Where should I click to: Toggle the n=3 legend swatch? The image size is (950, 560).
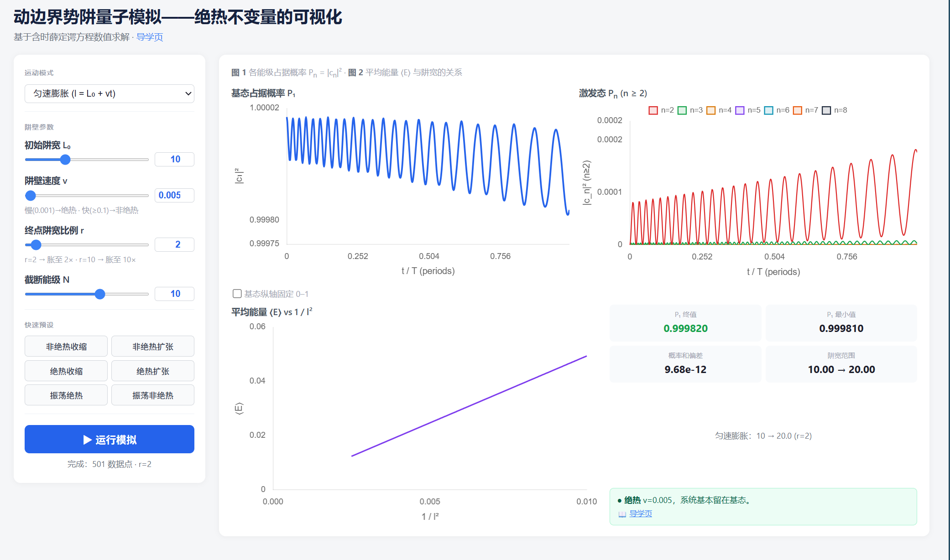682,110
